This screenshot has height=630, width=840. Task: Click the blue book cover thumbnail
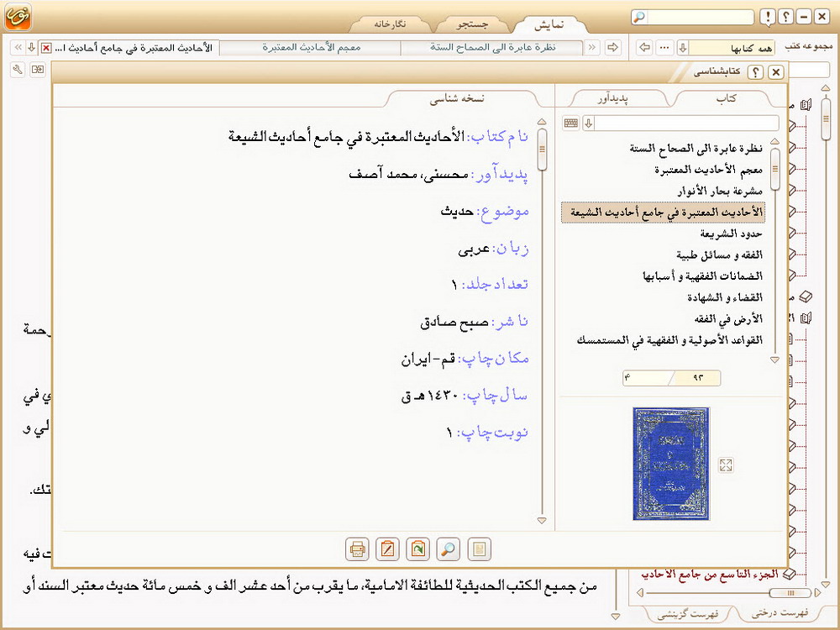point(669,463)
